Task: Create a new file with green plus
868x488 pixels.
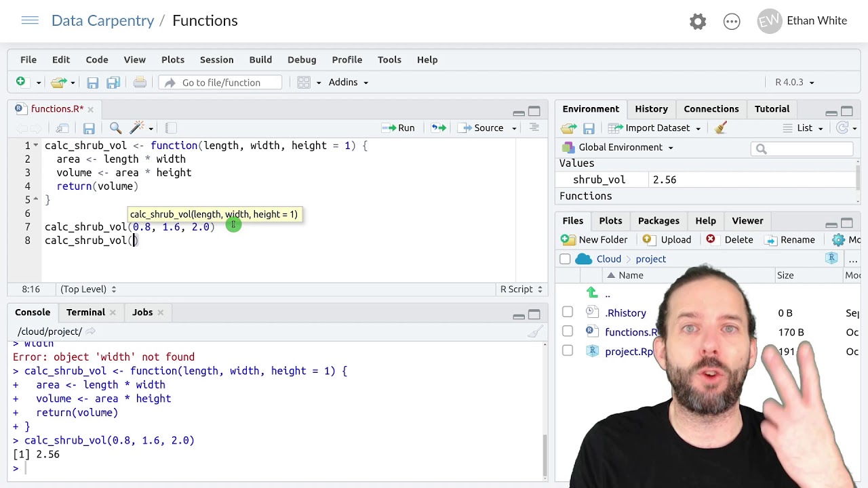Action: click(x=20, y=82)
